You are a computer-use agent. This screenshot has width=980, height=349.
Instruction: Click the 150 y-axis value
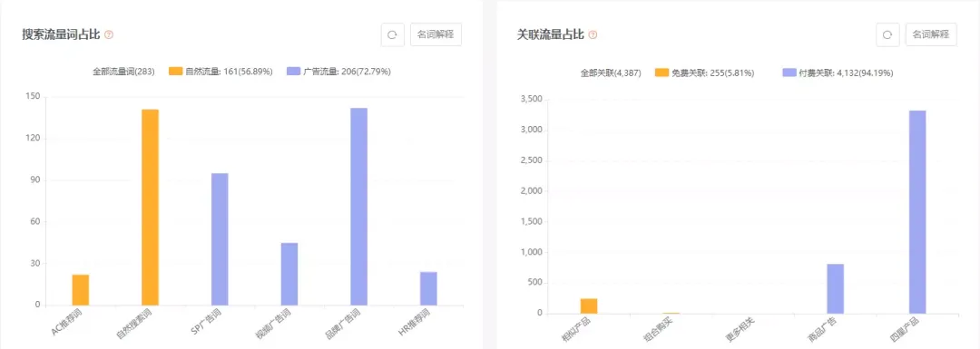[x=34, y=97]
